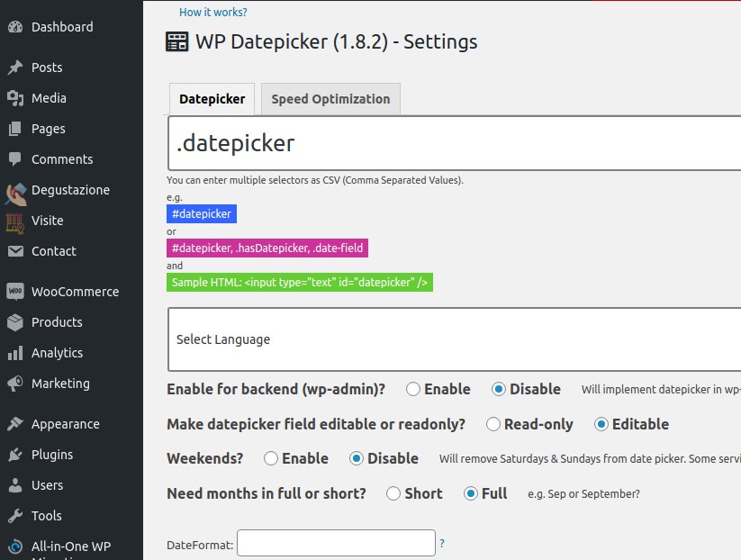Click the DateFormat help question mark
This screenshot has width=741, height=560.
point(442,544)
